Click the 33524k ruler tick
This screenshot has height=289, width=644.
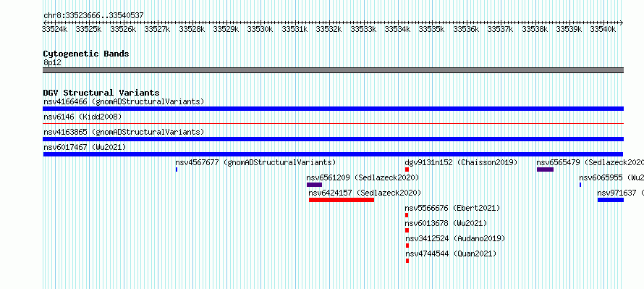click(x=55, y=29)
